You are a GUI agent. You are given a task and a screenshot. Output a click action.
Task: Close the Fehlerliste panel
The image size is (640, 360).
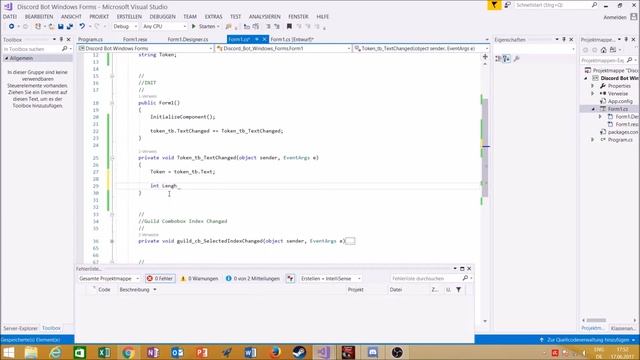(x=469, y=269)
